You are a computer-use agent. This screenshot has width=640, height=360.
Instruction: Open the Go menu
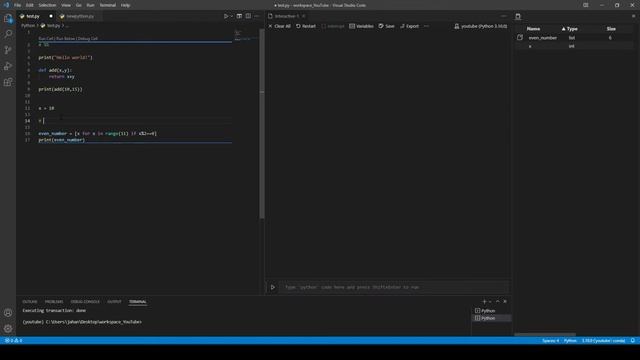click(79, 5)
